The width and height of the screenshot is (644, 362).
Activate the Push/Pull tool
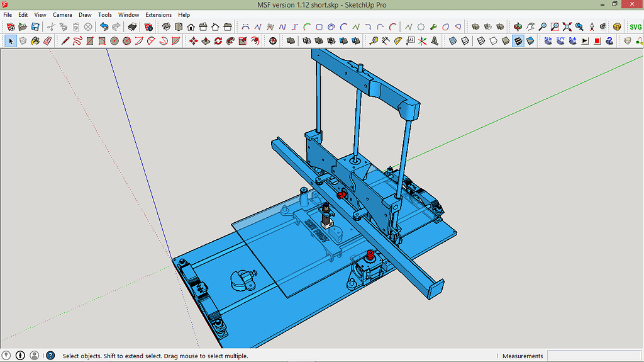(205, 41)
